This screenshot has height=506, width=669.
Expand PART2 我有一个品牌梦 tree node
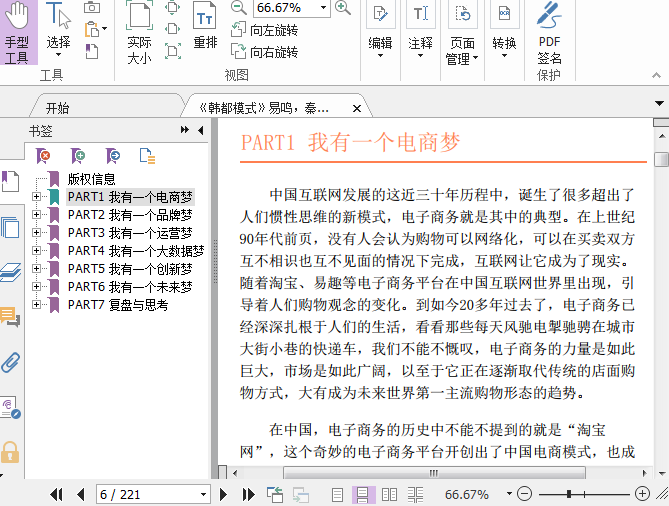click(x=36, y=215)
